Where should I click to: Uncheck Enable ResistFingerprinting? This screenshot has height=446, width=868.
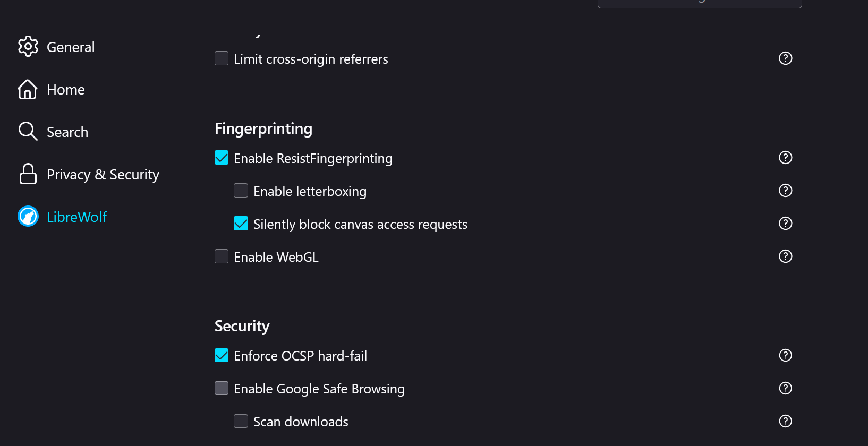point(222,158)
